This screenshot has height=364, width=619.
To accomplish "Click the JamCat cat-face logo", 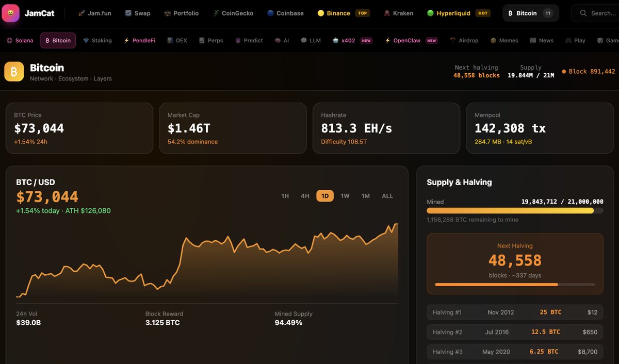I will (10, 13).
